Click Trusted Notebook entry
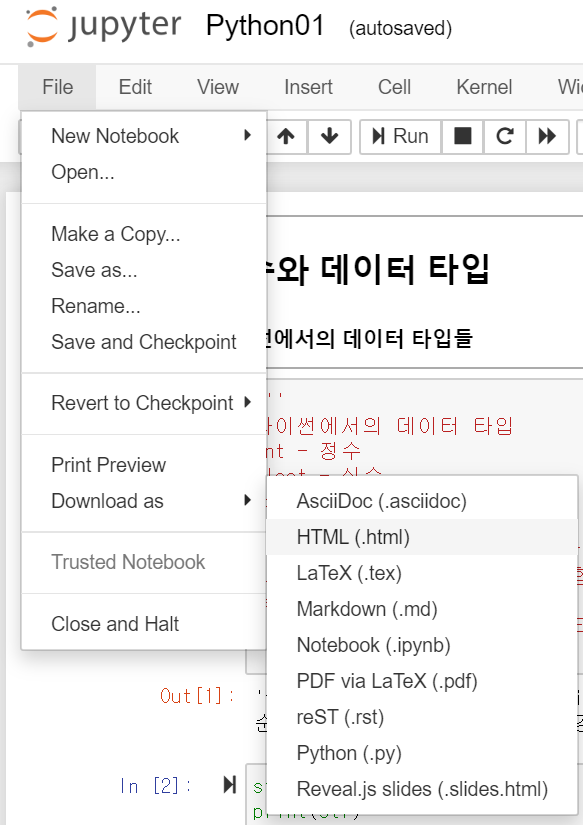 point(144,562)
